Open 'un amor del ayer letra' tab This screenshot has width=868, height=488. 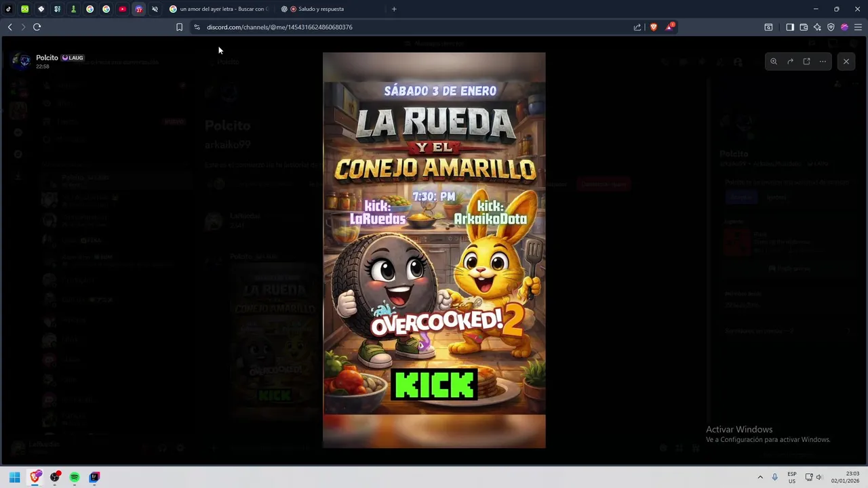(x=219, y=9)
